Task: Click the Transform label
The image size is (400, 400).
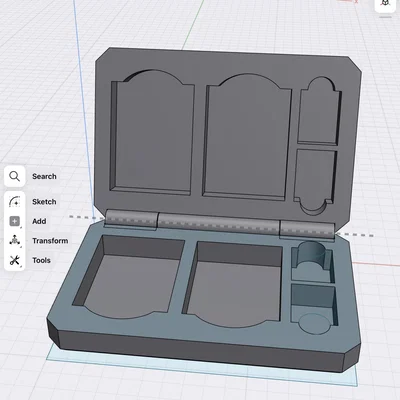Action: [50, 241]
